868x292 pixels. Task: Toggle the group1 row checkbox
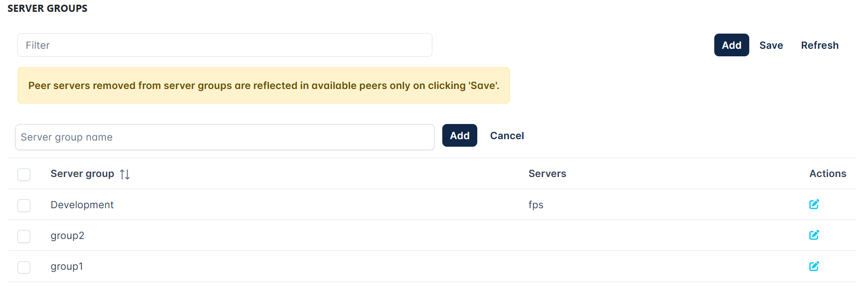(24, 267)
